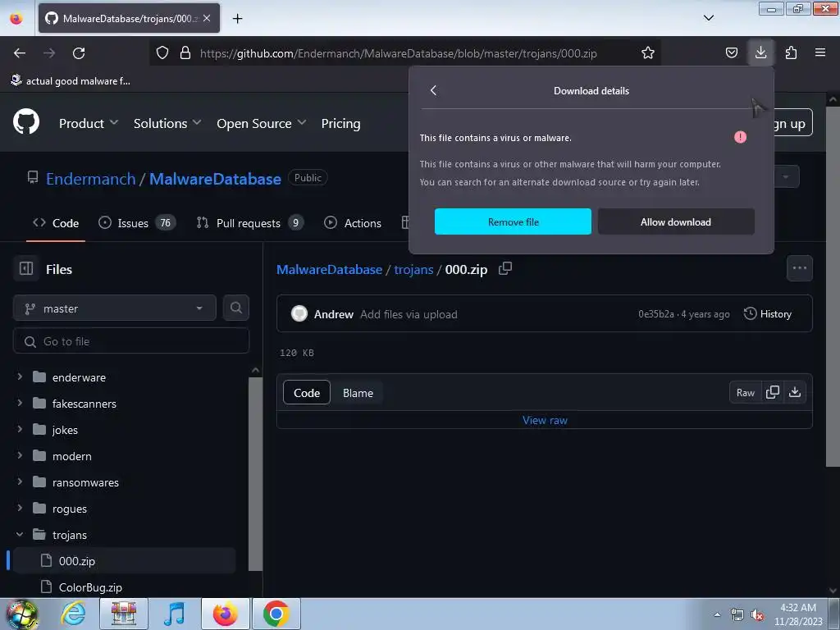Expand the rogues folder
This screenshot has height=630, width=840.
(x=20, y=509)
